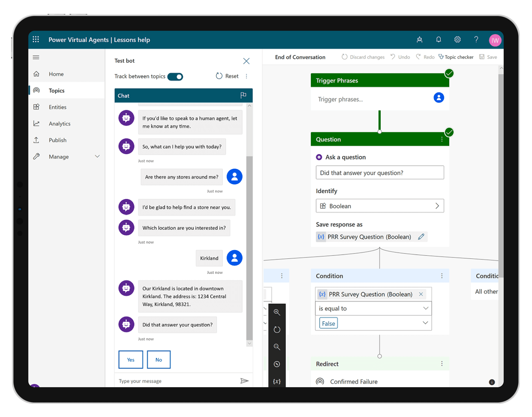This screenshot has height=417, width=532.
Task: Click Discard changes
Action: tap(363, 57)
